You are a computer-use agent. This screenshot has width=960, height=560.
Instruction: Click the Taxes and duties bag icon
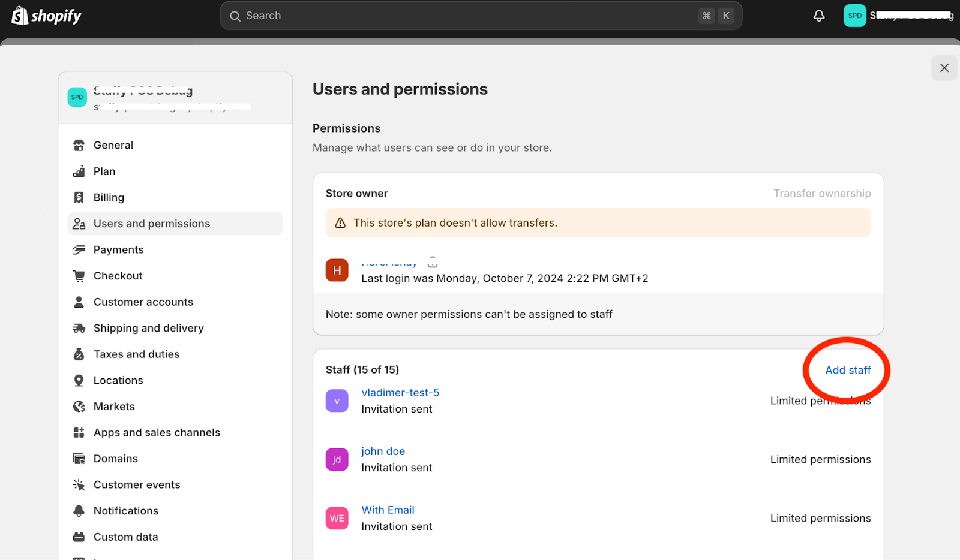tap(79, 354)
